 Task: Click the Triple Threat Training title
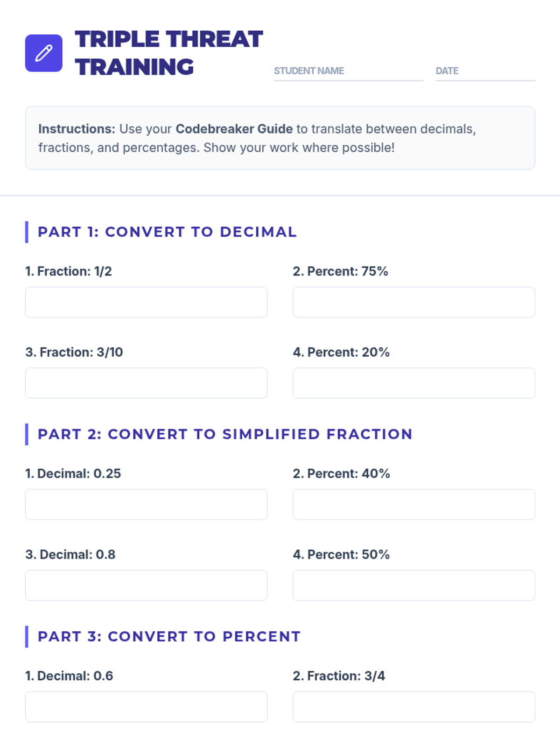click(x=168, y=53)
